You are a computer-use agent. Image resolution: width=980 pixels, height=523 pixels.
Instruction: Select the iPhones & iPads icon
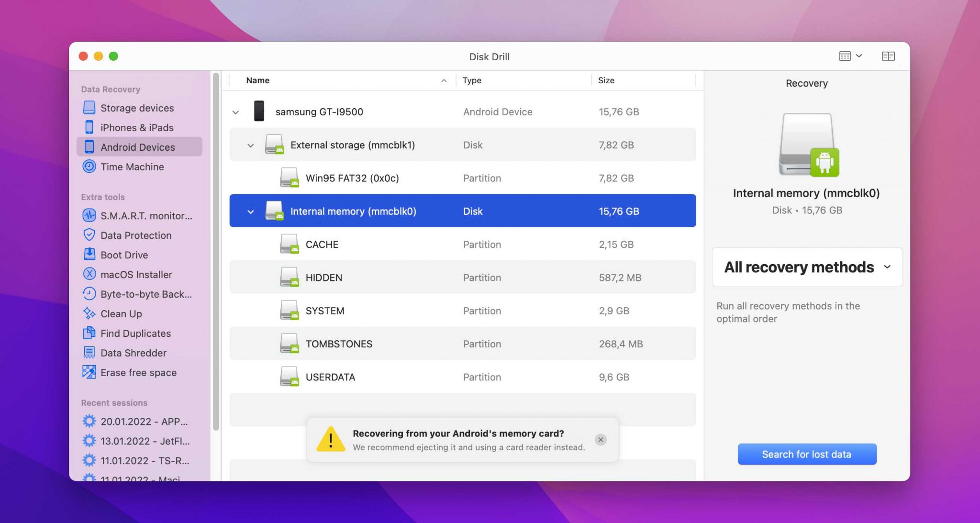coord(89,127)
